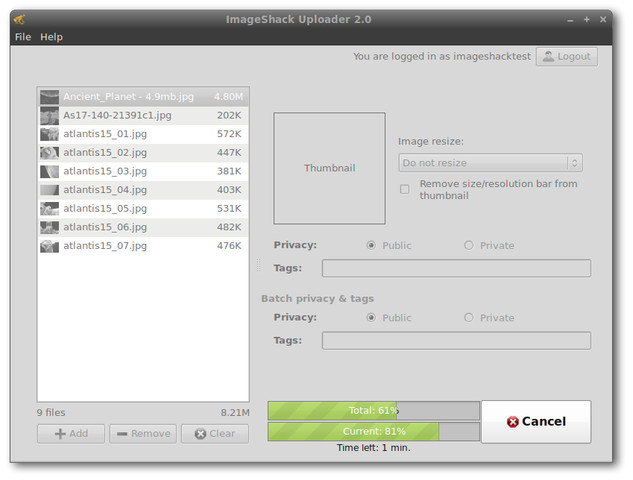The image size is (633, 480).
Task: Click the 482K size value
Action: pos(229,227)
